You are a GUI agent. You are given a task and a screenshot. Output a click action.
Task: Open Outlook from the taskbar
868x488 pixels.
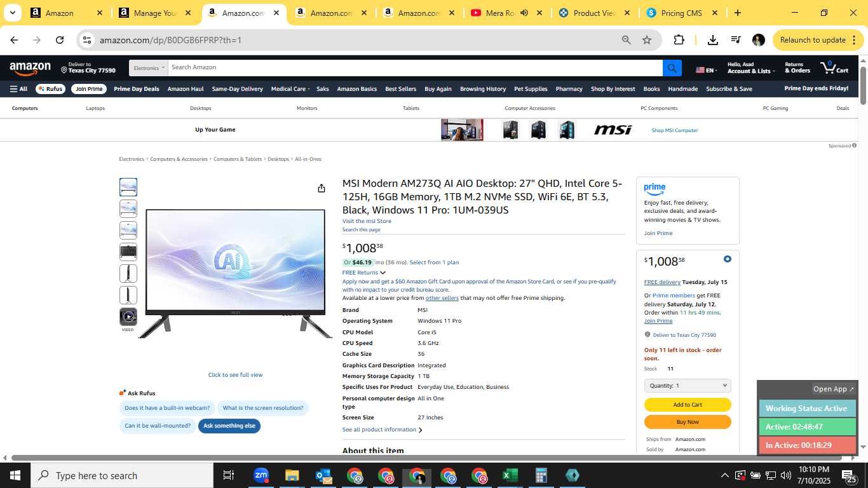coord(323,475)
